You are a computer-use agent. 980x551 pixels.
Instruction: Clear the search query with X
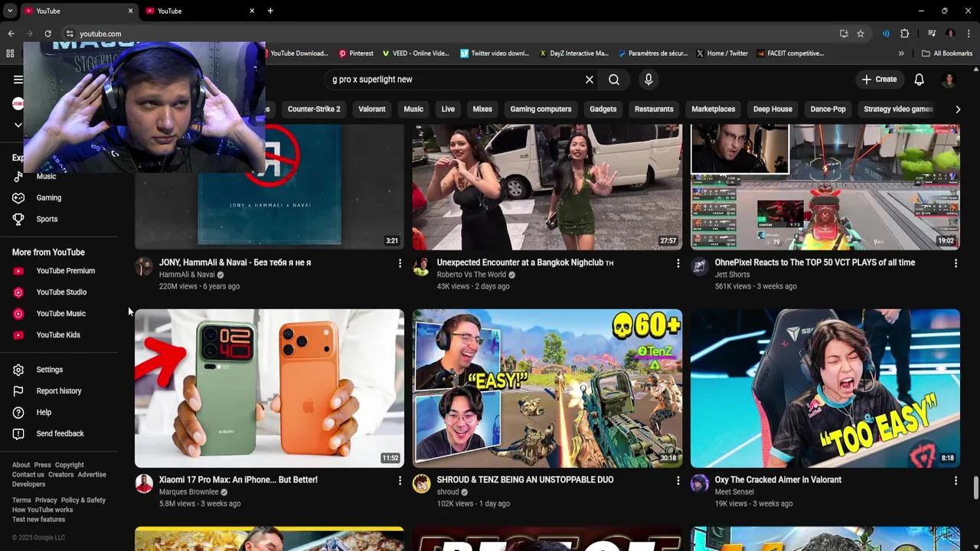[x=590, y=80]
